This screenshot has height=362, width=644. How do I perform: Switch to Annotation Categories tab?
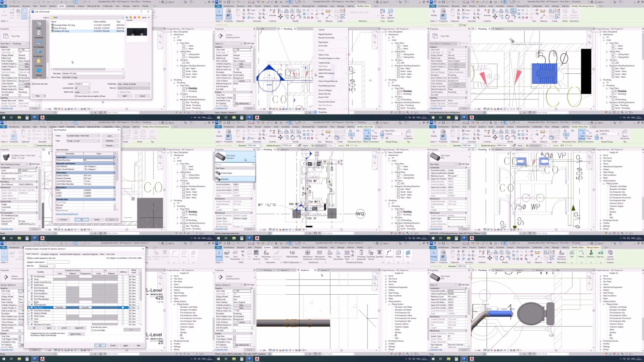pyautogui.click(x=49, y=254)
